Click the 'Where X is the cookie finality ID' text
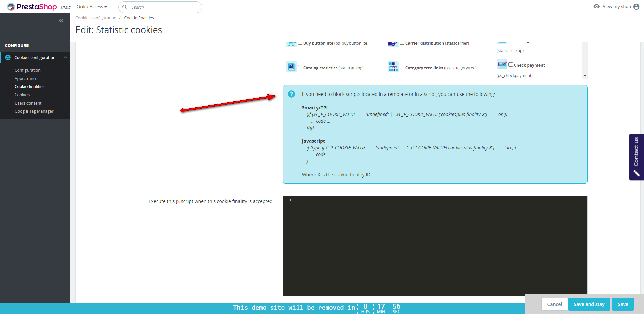The width and height of the screenshot is (644, 314). 336,175
